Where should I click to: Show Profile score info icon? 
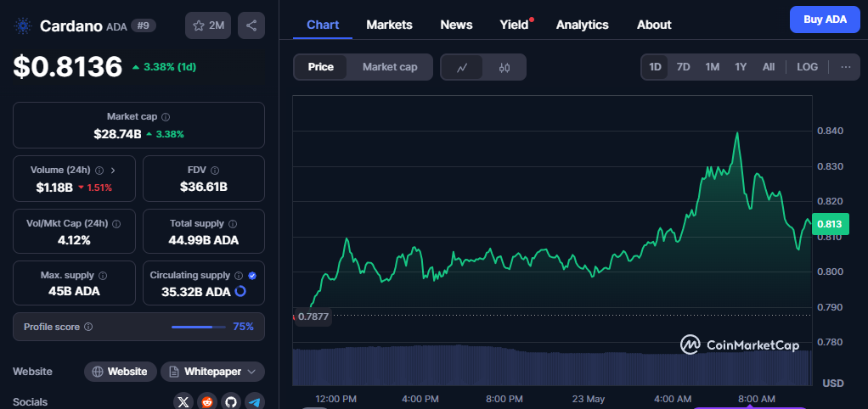point(88,327)
